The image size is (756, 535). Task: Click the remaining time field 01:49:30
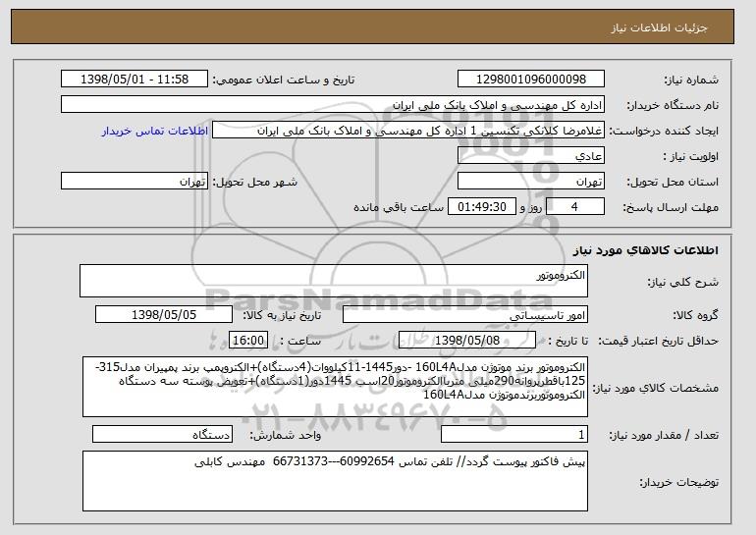pyautogui.click(x=482, y=207)
